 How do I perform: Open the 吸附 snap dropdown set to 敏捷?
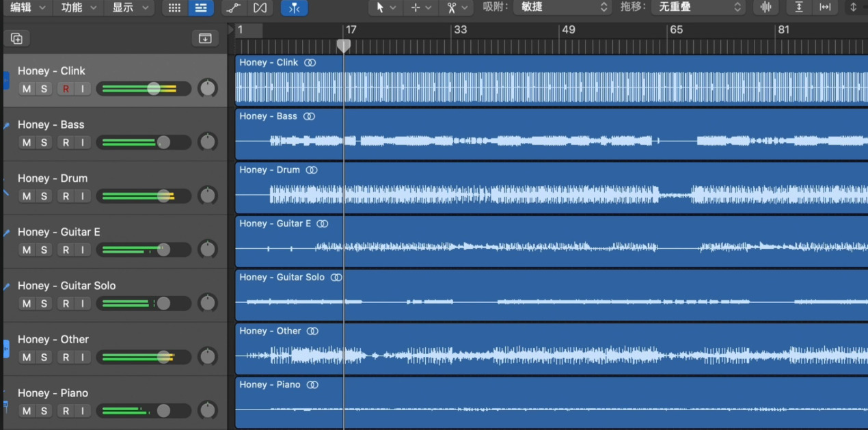tap(562, 8)
